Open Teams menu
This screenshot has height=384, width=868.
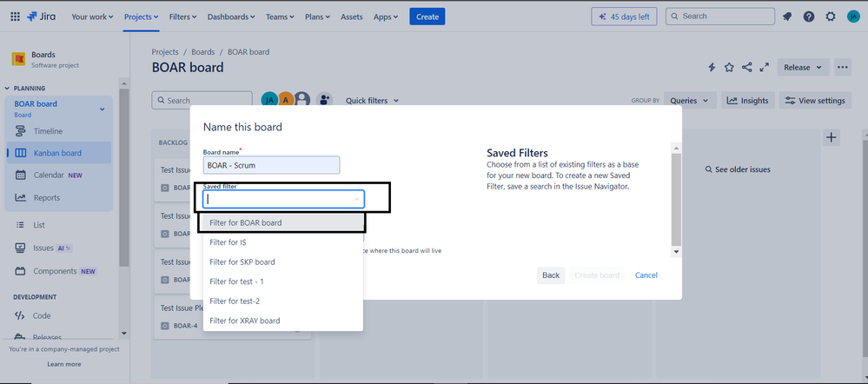(x=280, y=17)
